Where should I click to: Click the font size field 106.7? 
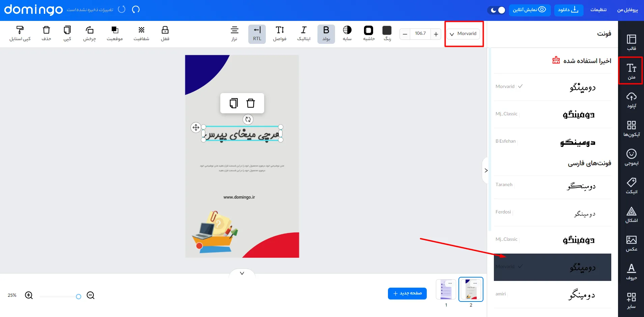420,34
